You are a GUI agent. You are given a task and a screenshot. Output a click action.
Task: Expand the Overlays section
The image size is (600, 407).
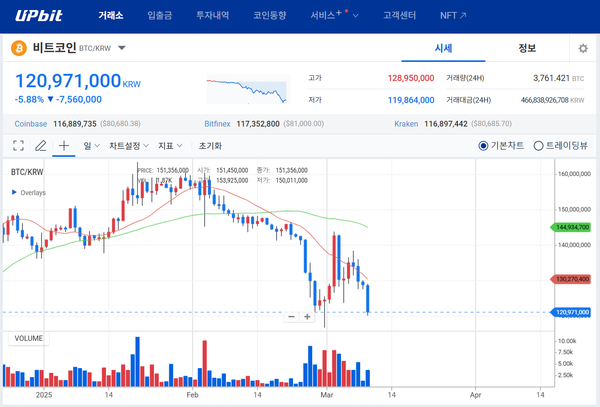click(28, 192)
